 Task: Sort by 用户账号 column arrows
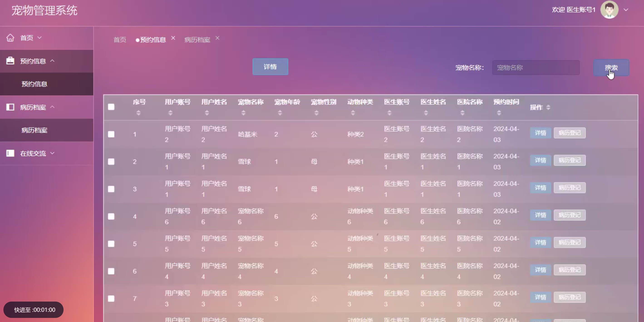170,113
